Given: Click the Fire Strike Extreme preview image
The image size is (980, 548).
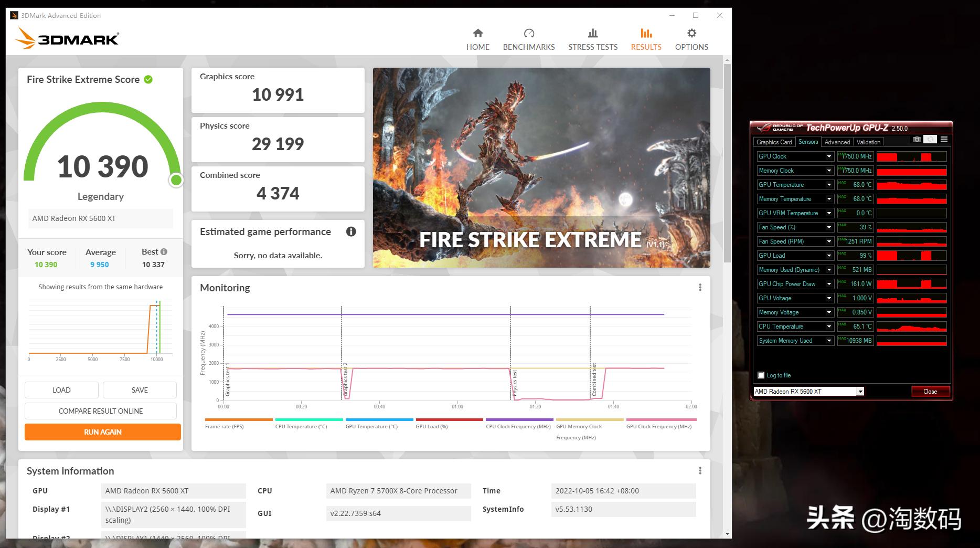Looking at the screenshot, I should pyautogui.click(x=541, y=167).
